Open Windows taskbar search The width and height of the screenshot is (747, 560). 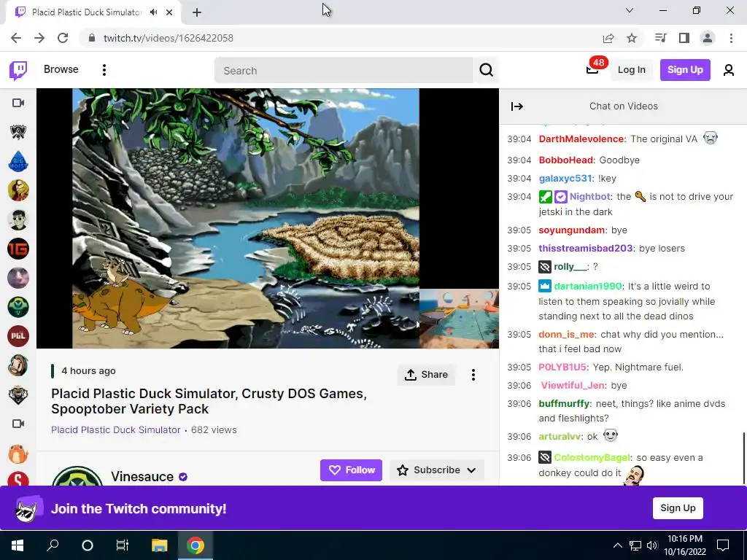tap(53, 545)
